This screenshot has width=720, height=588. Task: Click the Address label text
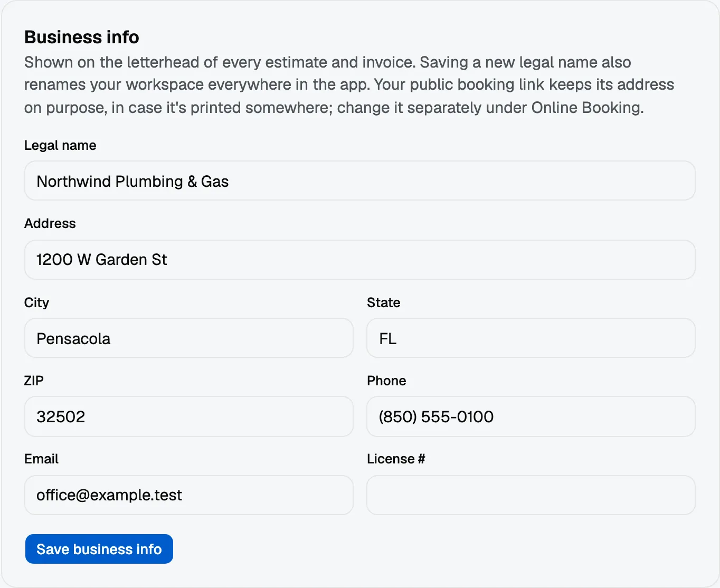pos(50,223)
